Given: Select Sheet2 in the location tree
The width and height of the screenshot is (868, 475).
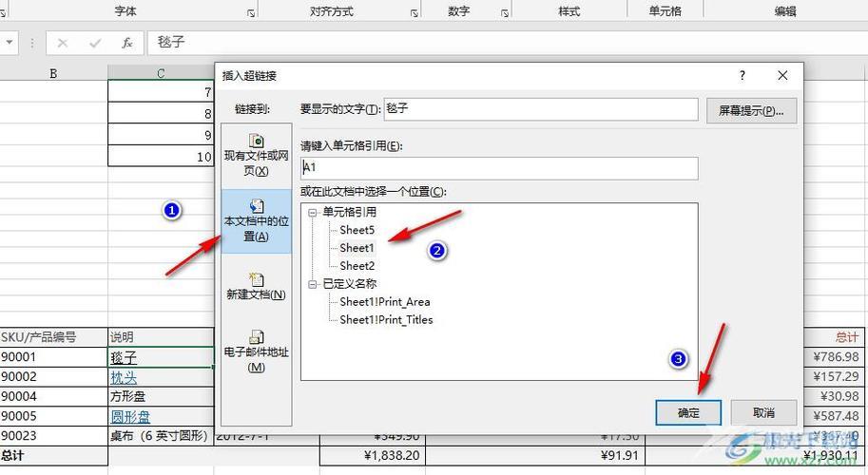Looking at the screenshot, I should pos(357,266).
